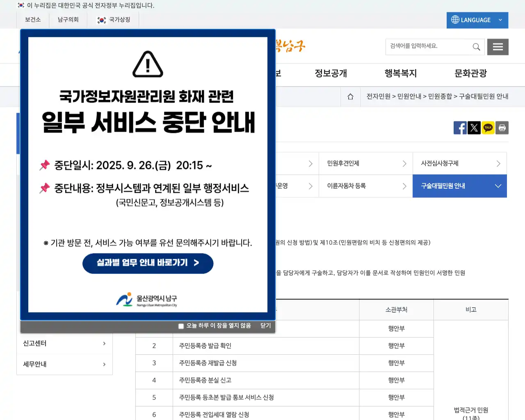Click the 사전심사청구제 menu label
The image size is (525, 420).
[440, 163]
